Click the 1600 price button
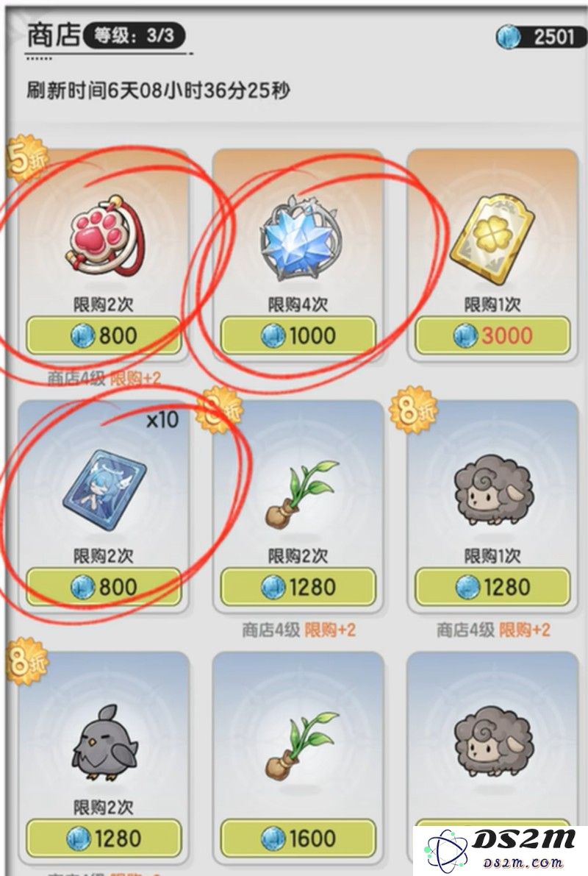588x876 pixels. 298,838
